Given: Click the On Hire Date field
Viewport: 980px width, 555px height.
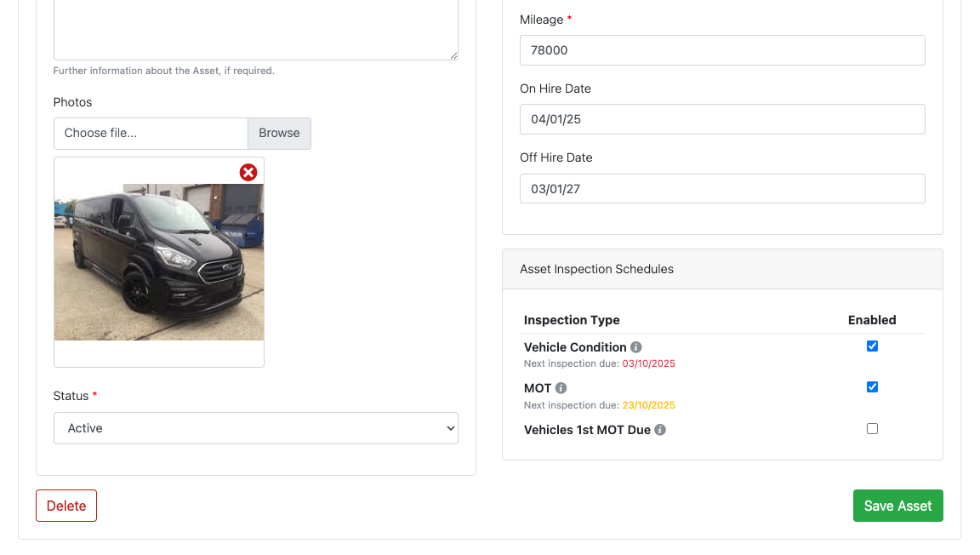Looking at the screenshot, I should pyautogui.click(x=722, y=119).
